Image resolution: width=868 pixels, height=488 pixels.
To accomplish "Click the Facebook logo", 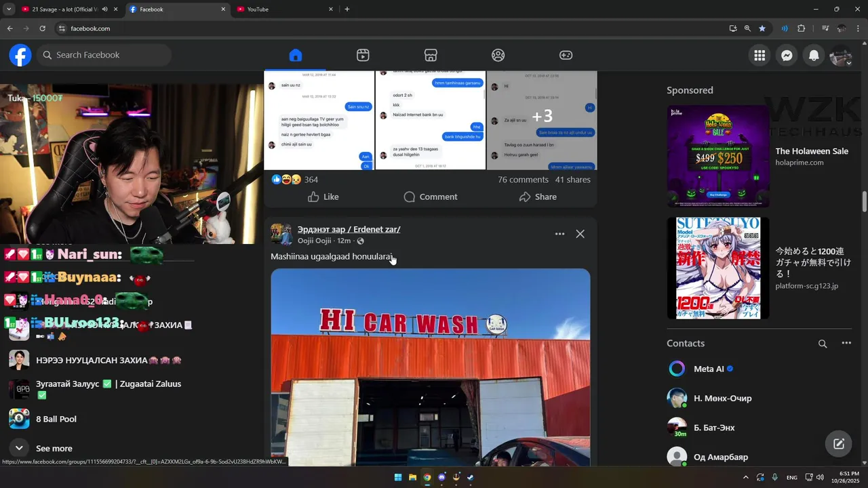I will (20, 55).
